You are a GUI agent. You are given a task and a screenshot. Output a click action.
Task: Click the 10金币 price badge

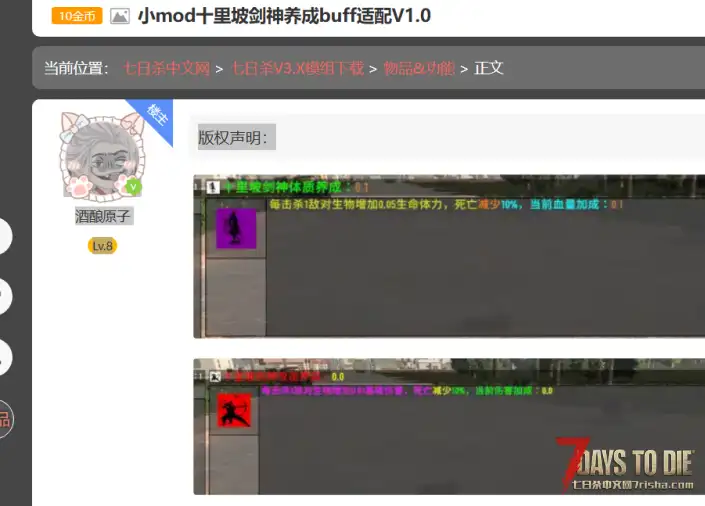pyautogui.click(x=77, y=16)
